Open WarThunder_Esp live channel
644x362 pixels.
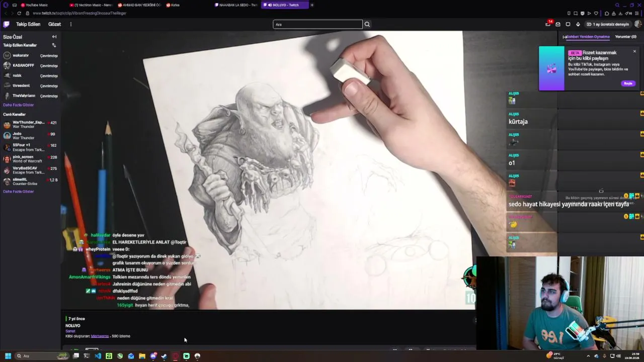30,124
